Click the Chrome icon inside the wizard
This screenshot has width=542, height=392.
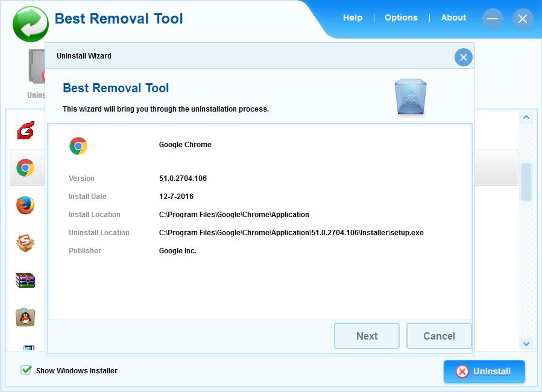[78, 146]
